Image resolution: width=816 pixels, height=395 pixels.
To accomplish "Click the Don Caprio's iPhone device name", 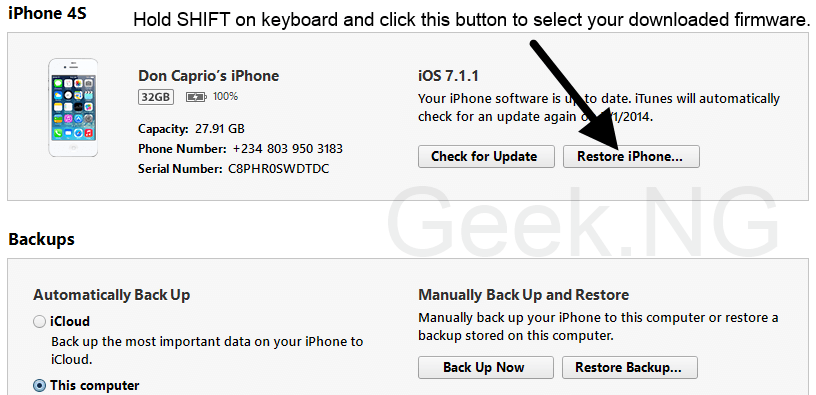I will coord(209,76).
